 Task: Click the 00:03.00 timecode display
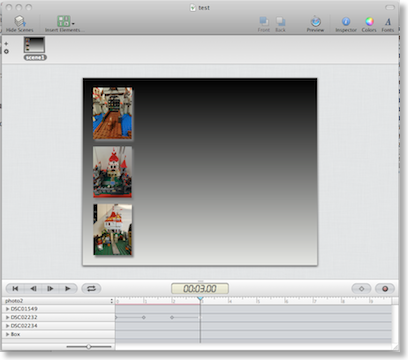click(x=200, y=289)
